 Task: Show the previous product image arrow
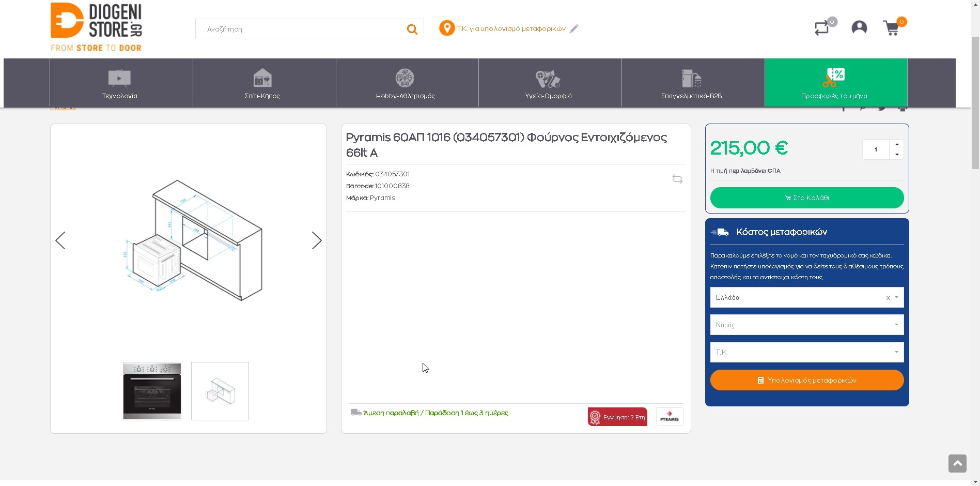click(60, 240)
